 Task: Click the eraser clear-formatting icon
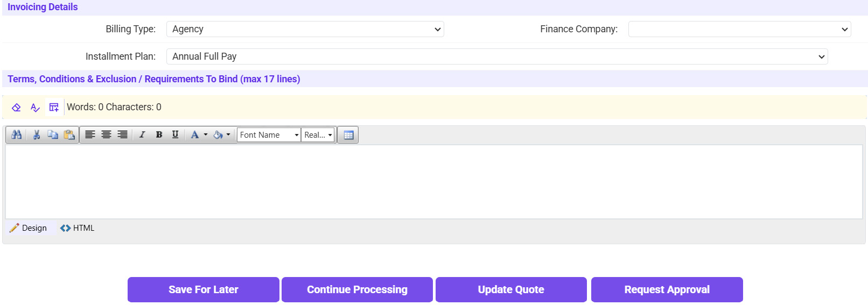pyautogui.click(x=16, y=108)
